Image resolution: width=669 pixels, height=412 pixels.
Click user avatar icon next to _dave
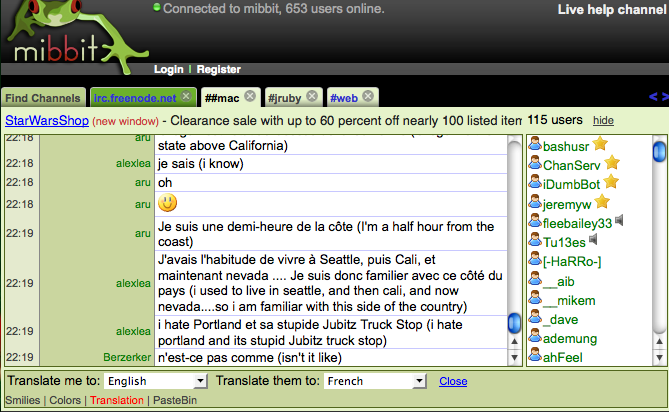point(535,317)
